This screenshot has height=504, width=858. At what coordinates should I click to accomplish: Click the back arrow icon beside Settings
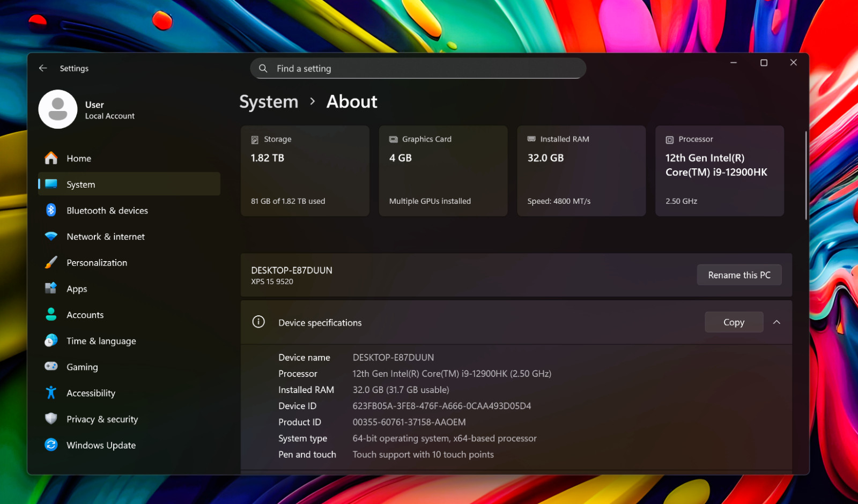pyautogui.click(x=43, y=68)
